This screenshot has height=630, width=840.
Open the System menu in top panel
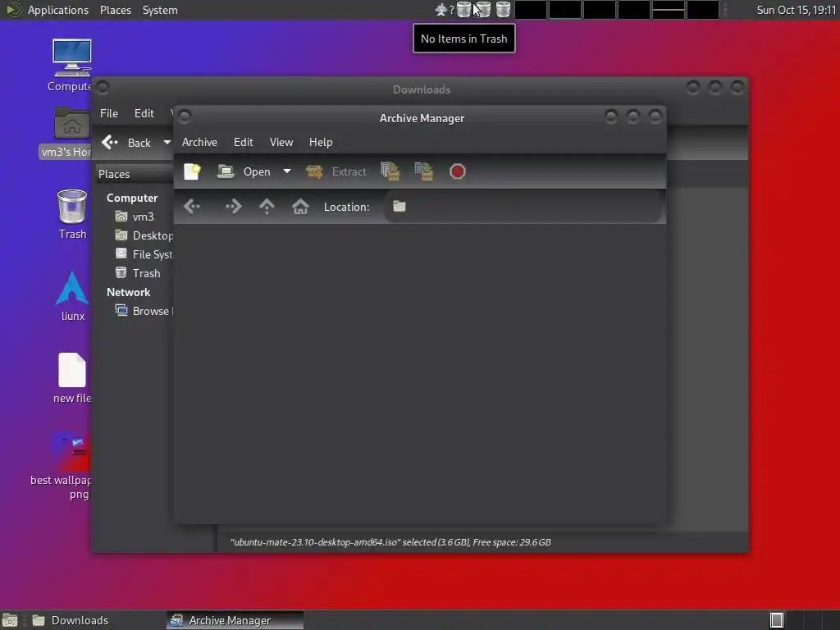pyautogui.click(x=160, y=10)
